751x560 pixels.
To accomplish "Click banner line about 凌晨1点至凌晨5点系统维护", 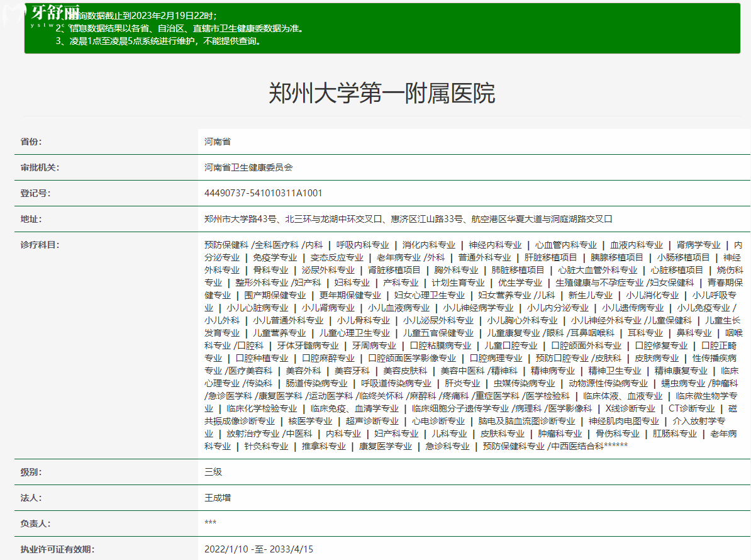I will [x=159, y=41].
